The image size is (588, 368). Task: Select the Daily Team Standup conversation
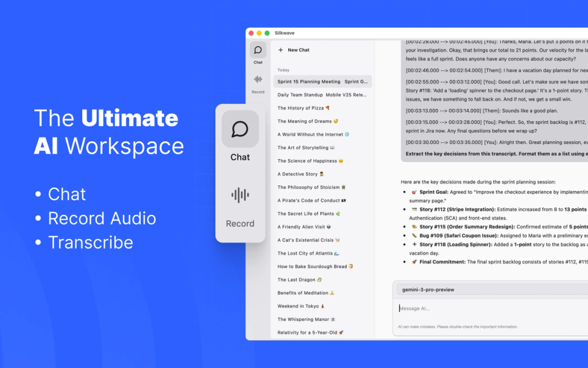[x=322, y=95]
